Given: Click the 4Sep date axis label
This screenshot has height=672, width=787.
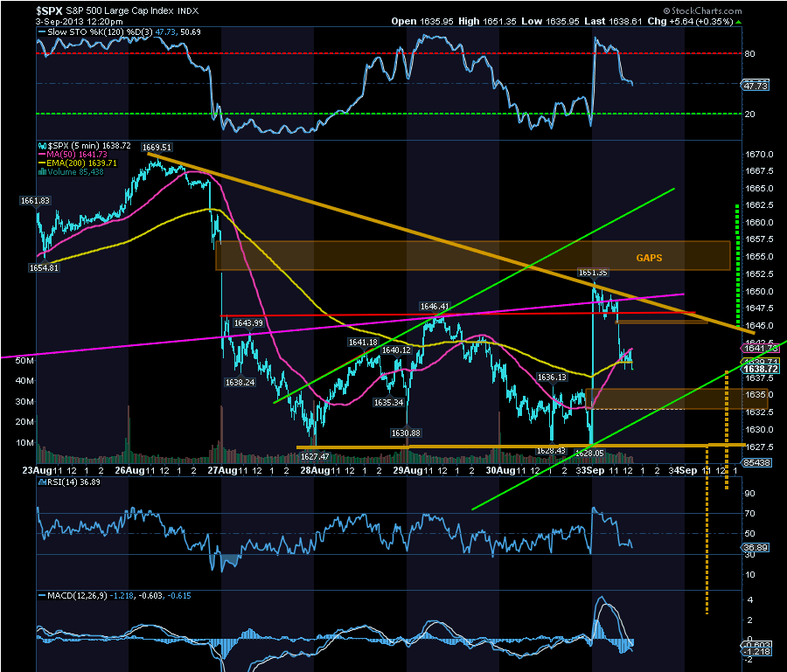Looking at the screenshot, I should [x=686, y=470].
